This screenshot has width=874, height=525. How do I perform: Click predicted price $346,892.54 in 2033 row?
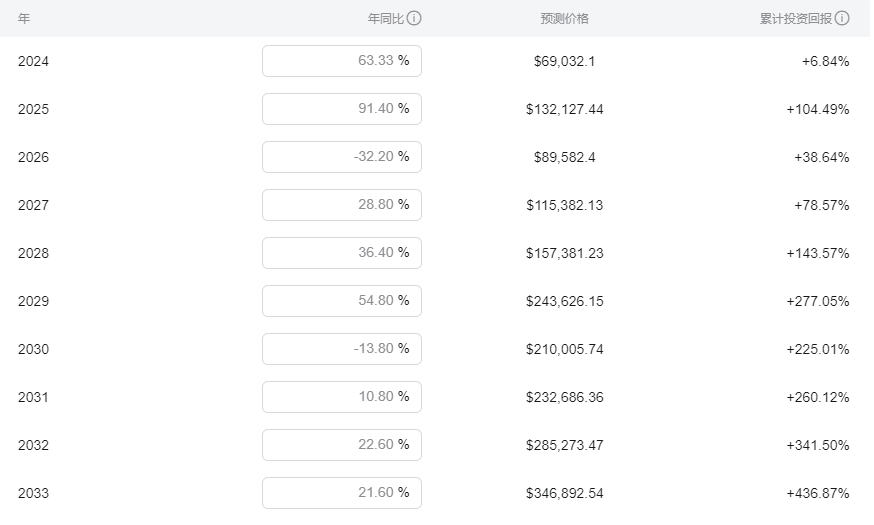point(565,493)
